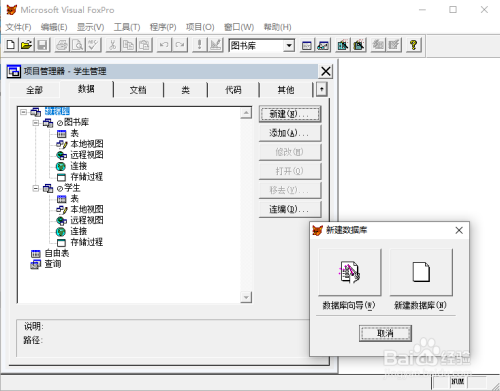Open the Data Session window icon

(323, 45)
